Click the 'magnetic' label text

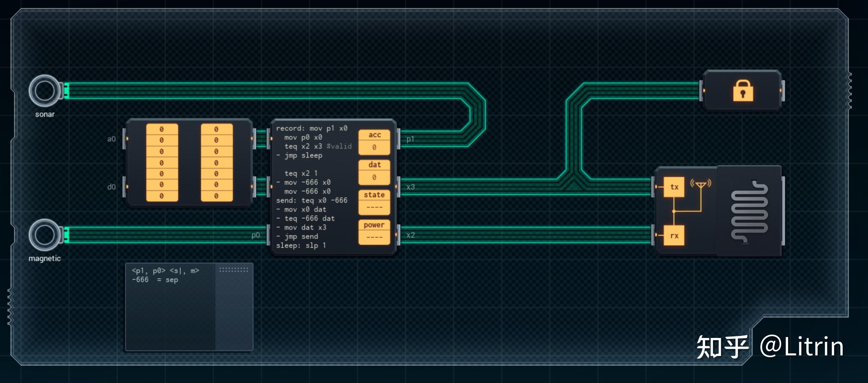[x=44, y=258]
